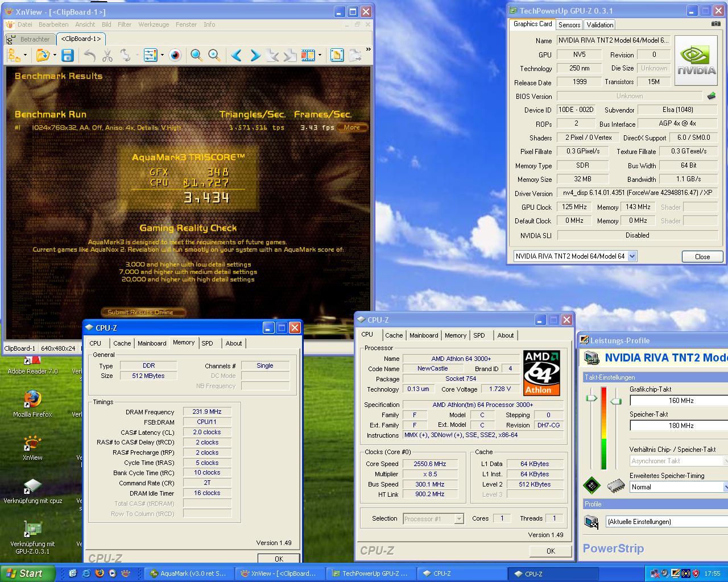Click the GPU-Z camera screenshot icon
Viewport: 728px width, 582px height.
tap(715, 24)
